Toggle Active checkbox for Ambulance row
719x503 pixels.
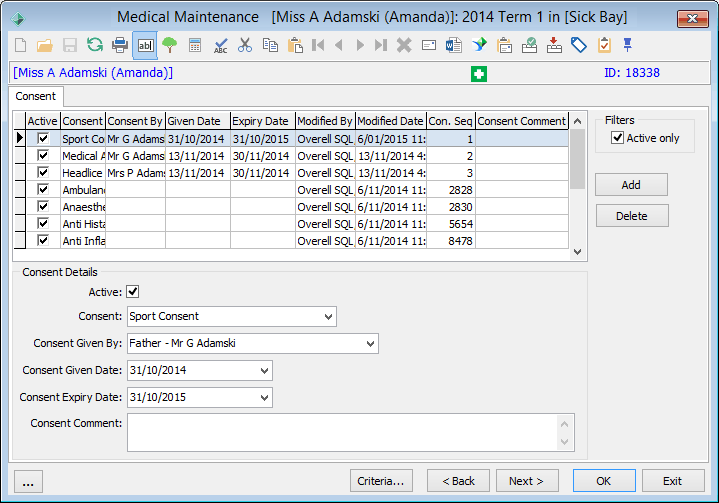(43, 189)
